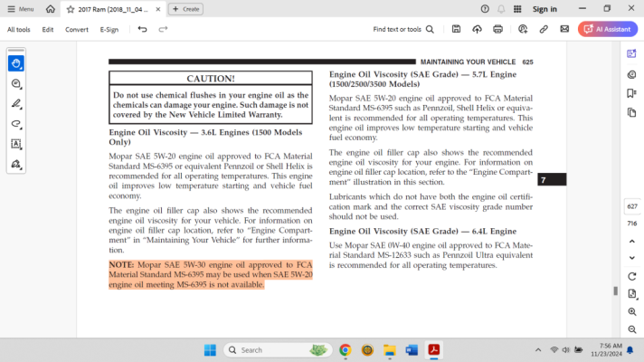The image size is (644, 362).
Task: Open the Convert menu
Action: pos(76,29)
